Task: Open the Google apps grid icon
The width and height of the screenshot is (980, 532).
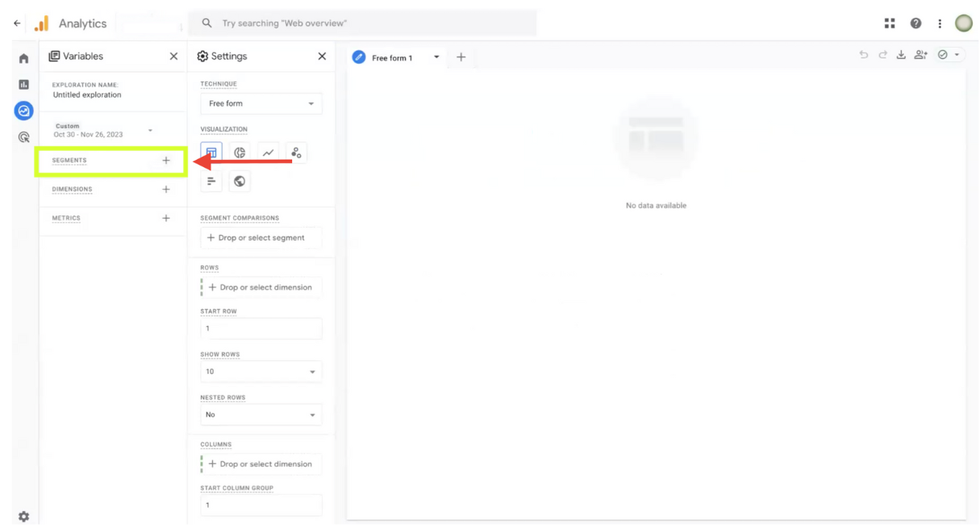Action: (x=890, y=23)
